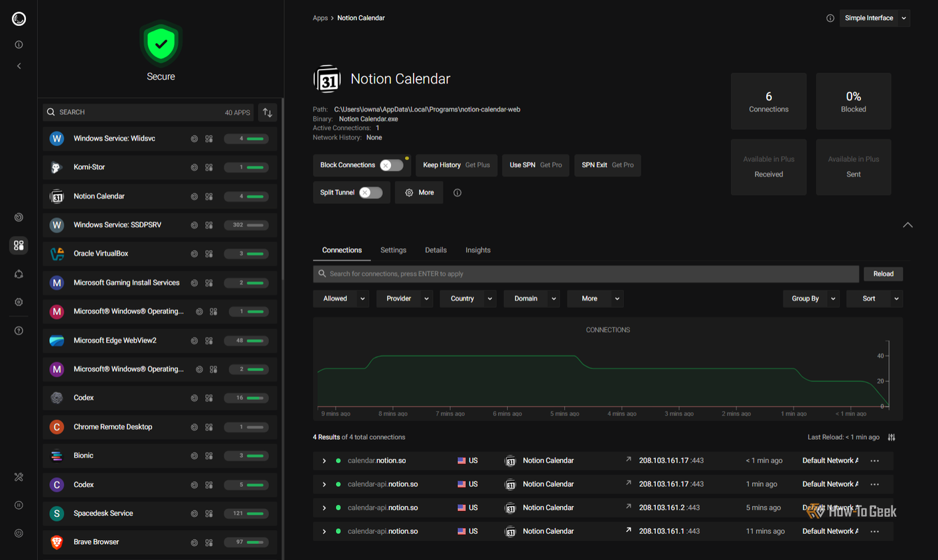This screenshot has width=938, height=560.
Task: Open the SPN network nodes icon in sidebar
Action: point(19,274)
